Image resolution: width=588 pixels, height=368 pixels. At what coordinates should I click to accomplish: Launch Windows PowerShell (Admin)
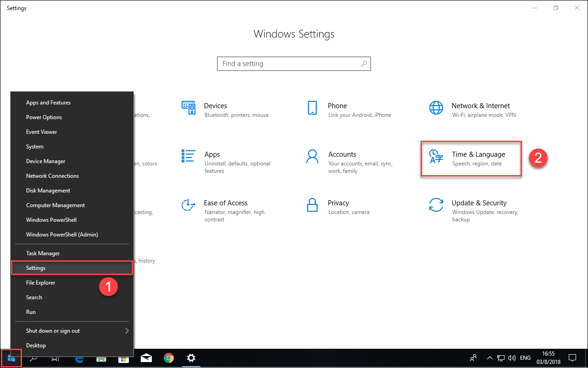[72, 235]
